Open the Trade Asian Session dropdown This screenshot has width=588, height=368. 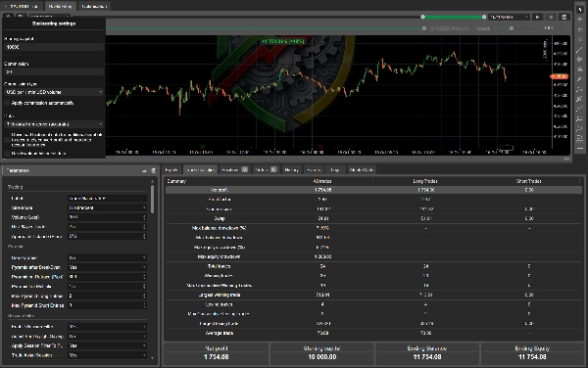[107, 355]
